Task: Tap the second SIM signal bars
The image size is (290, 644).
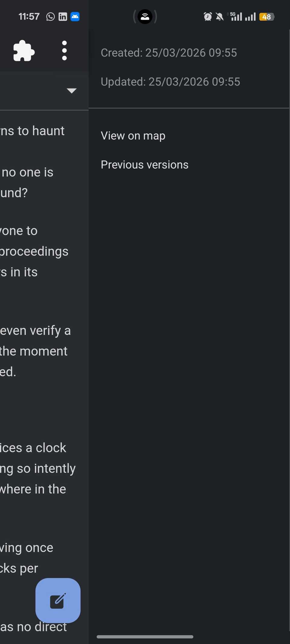Action: pyautogui.click(x=251, y=17)
